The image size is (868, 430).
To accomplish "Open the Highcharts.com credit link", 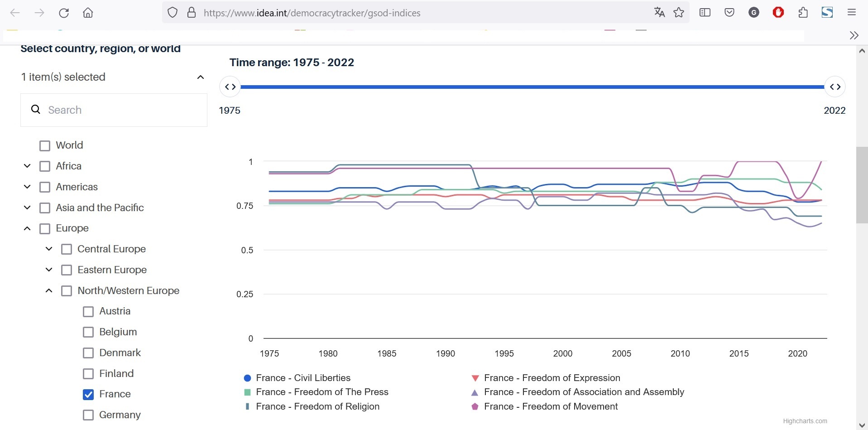I will pos(805,421).
